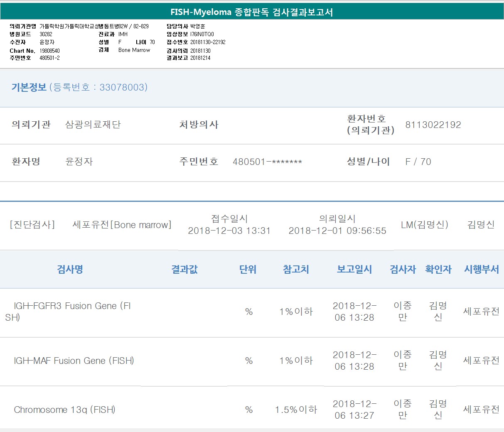Click the '참고치' column header

pyautogui.click(x=296, y=269)
